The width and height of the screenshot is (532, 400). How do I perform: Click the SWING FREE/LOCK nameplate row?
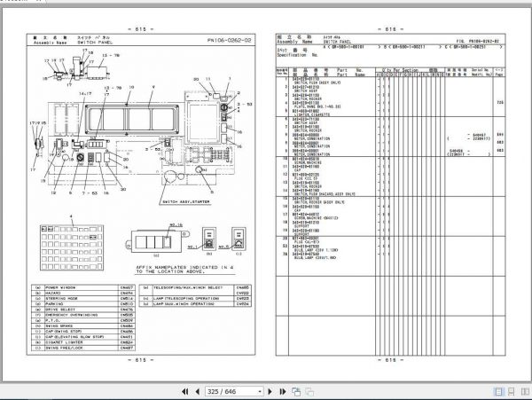tap(83, 348)
